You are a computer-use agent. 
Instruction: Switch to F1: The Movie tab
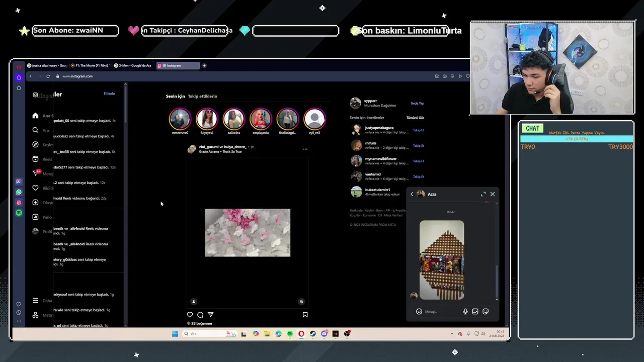pos(91,65)
